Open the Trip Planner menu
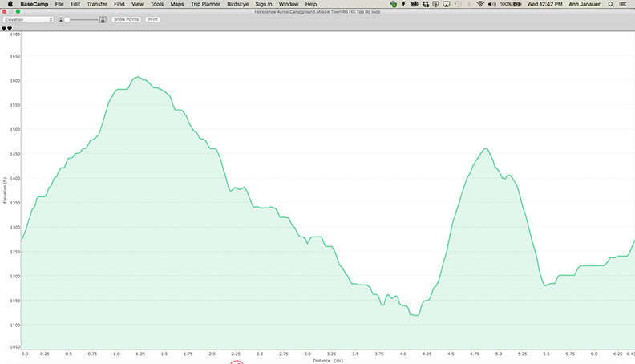This screenshot has height=364, width=635. [x=206, y=4]
